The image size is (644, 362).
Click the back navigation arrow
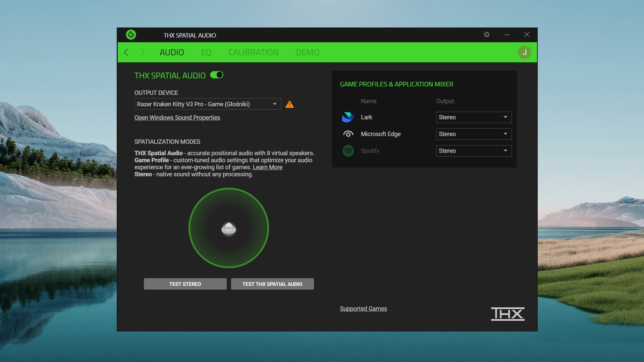click(126, 52)
